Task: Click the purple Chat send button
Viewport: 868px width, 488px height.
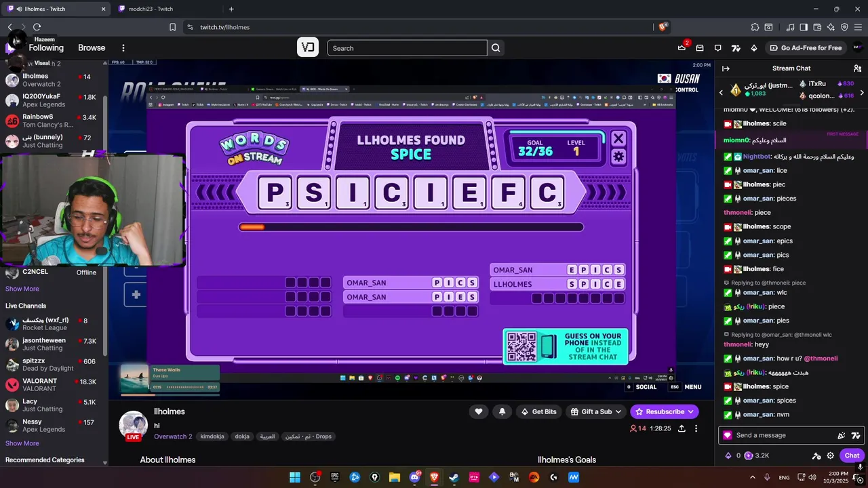Action: pos(852,455)
